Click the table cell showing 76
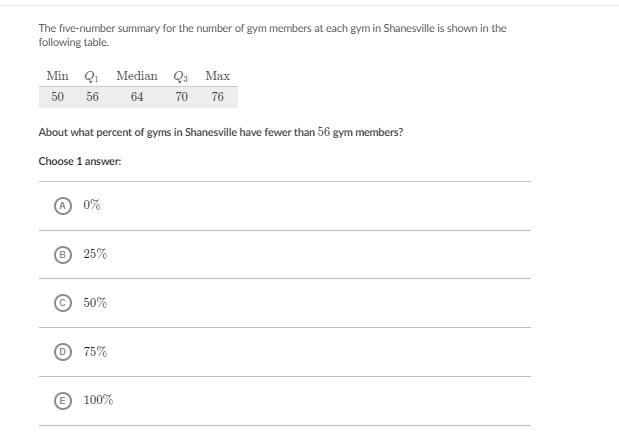Screen dimensions: 619x445 (x=218, y=97)
